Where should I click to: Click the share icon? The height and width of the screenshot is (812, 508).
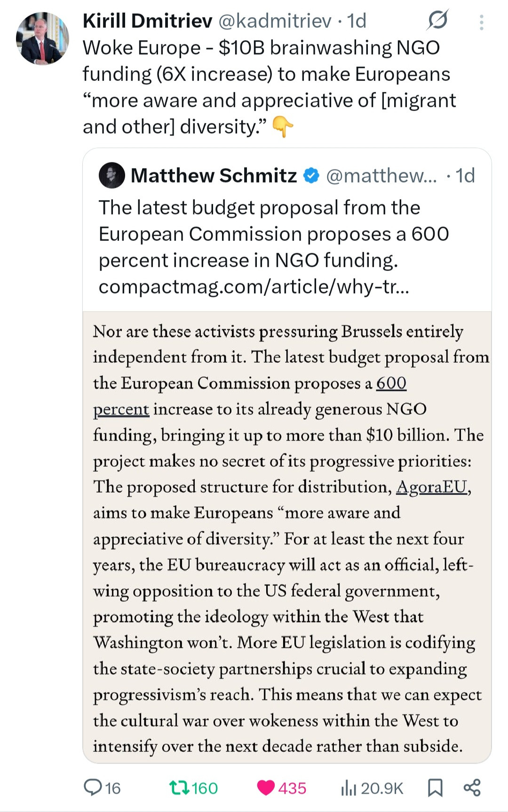click(x=472, y=788)
